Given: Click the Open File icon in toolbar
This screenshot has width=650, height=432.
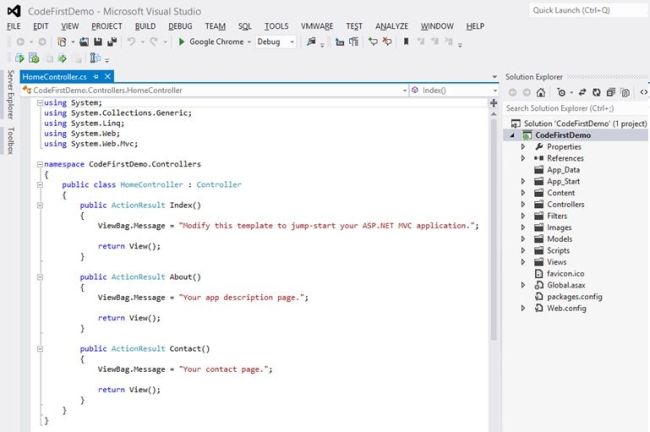Looking at the screenshot, I should 84,41.
